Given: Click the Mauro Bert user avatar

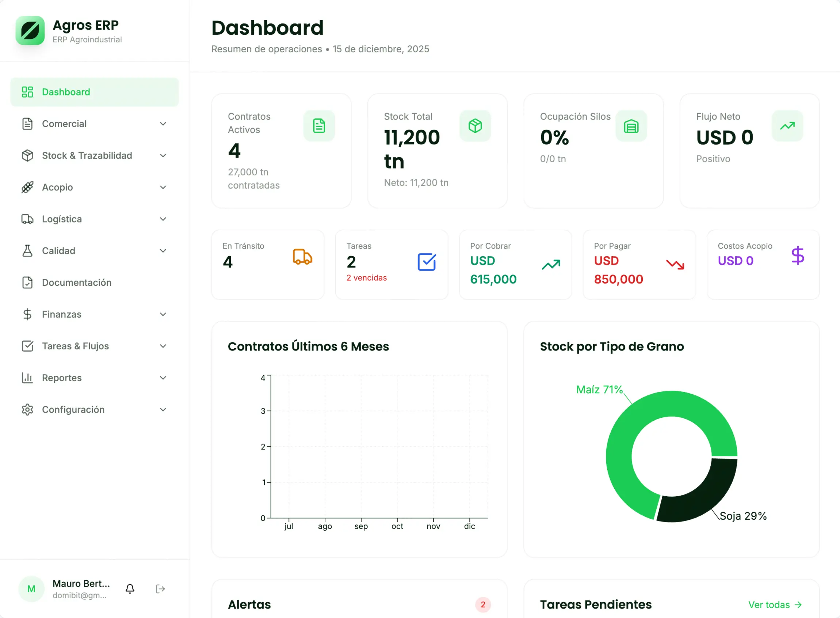Looking at the screenshot, I should [31, 589].
